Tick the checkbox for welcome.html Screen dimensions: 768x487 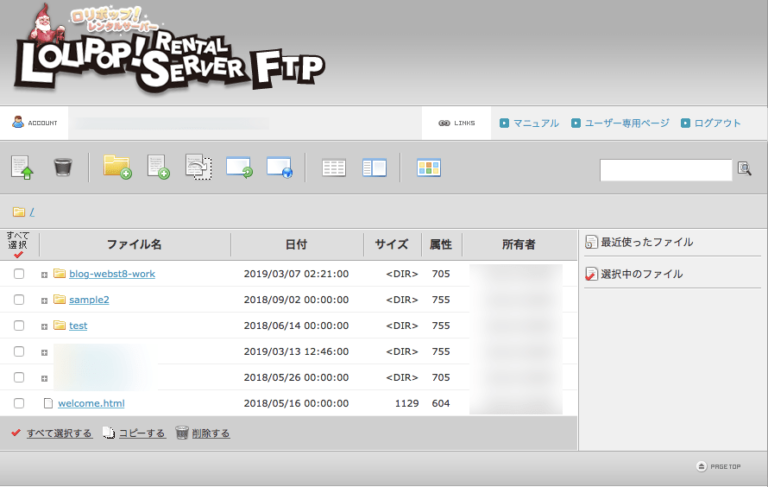(x=19, y=403)
